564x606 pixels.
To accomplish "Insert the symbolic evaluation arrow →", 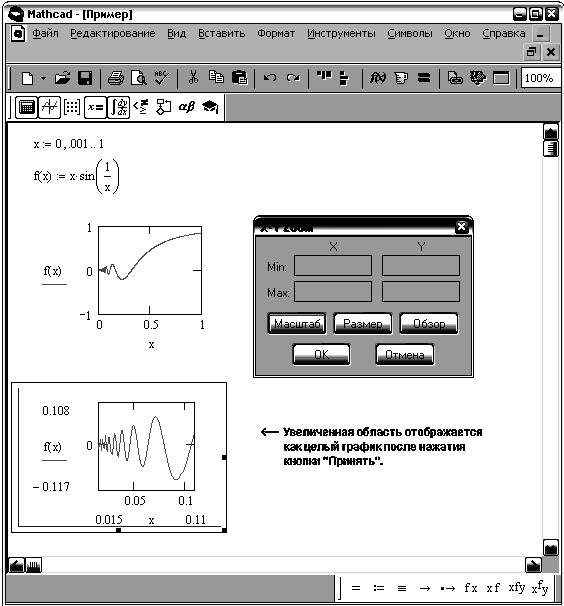I will [x=425, y=588].
